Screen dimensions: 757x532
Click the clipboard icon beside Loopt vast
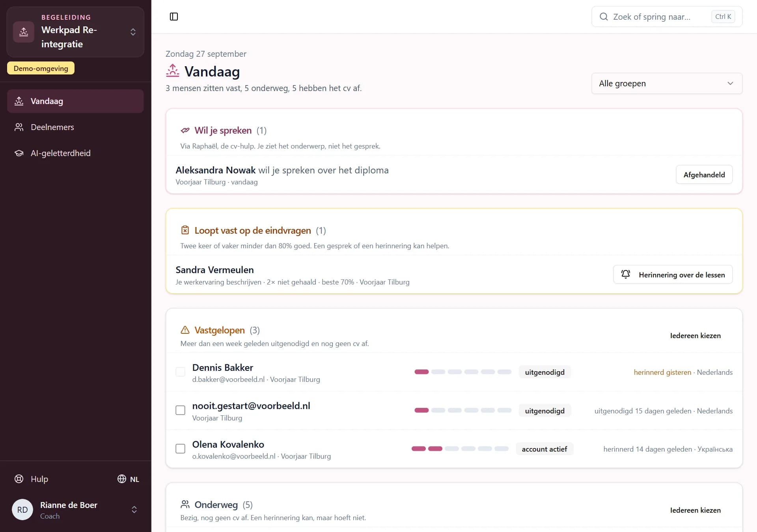point(185,230)
